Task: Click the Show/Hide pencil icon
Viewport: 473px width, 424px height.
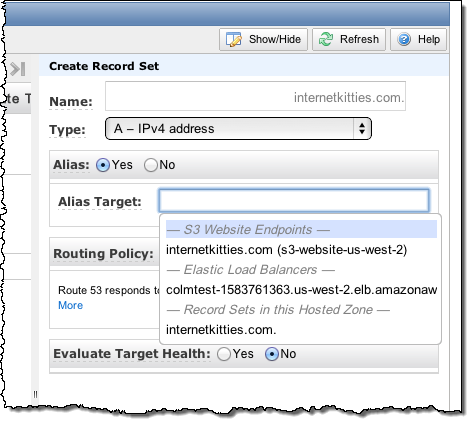Action: coord(234,39)
